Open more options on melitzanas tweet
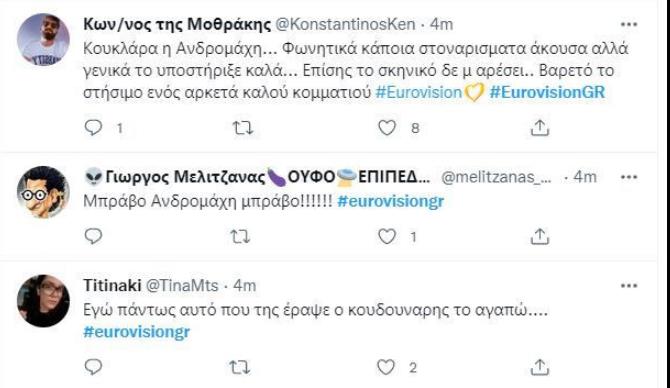The height and width of the screenshot is (388, 670). 629,176
